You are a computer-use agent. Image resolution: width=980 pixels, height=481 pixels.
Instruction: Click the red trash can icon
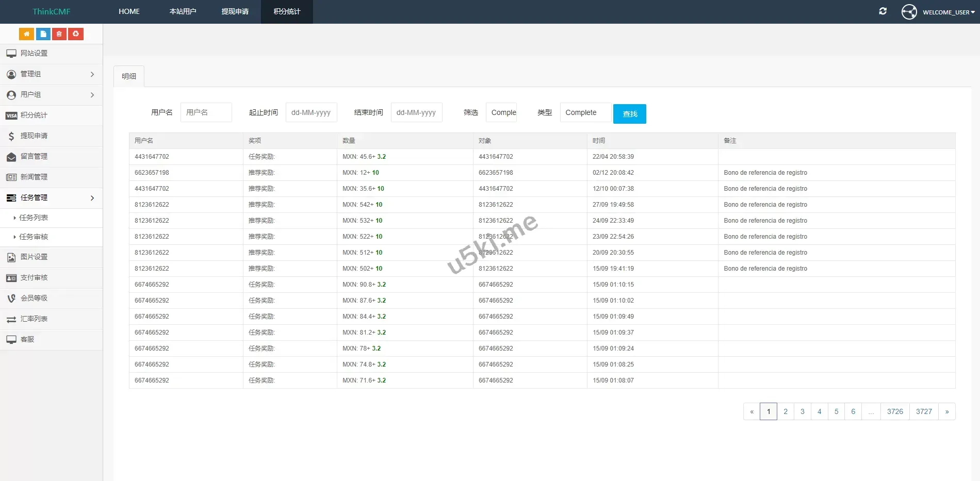(x=59, y=34)
